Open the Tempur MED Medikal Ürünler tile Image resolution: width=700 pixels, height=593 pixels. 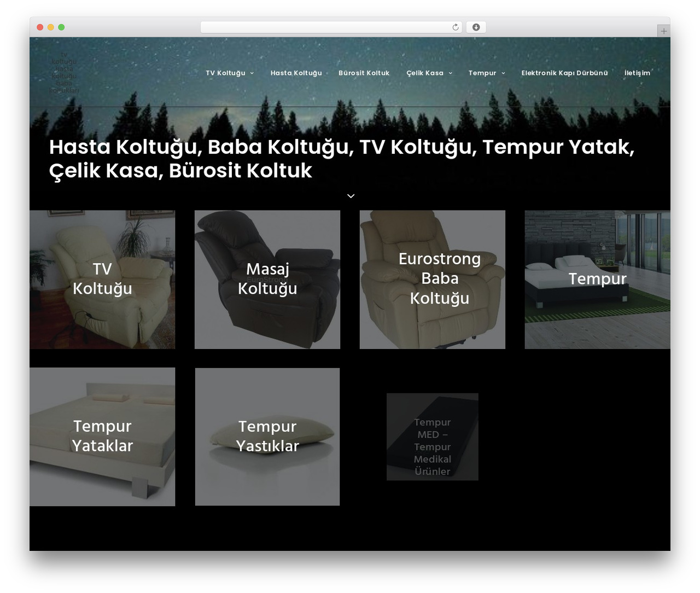(x=433, y=437)
